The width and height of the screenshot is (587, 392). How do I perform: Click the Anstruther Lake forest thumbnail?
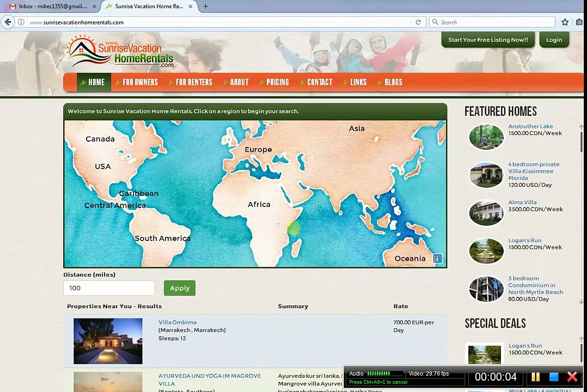click(x=486, y=137)
